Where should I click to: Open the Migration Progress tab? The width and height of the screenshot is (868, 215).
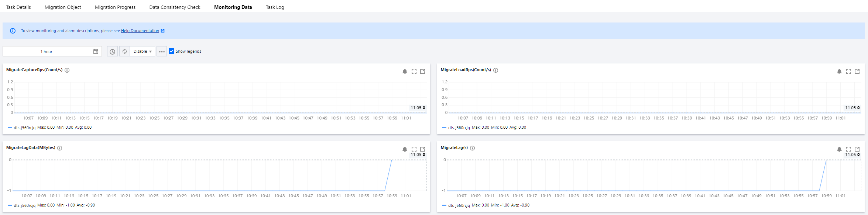[115, 7]
